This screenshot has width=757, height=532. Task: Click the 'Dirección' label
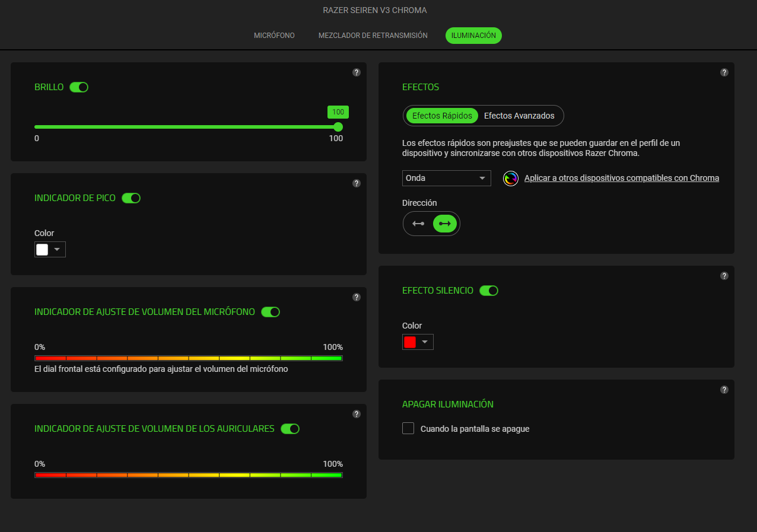pyautogui.click(x=419, y=203)
